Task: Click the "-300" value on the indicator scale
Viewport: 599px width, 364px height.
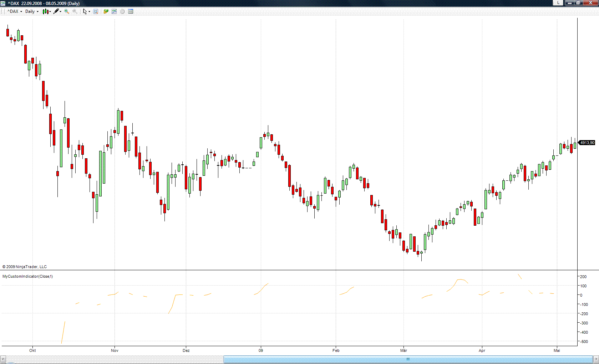Action: [x=583, y=323]
